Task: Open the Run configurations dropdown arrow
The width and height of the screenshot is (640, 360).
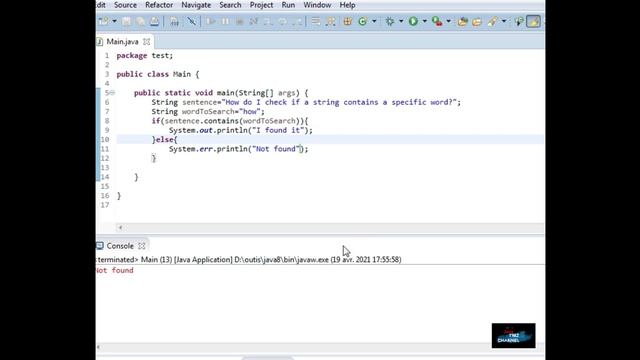Action: (x=424, y=21)
